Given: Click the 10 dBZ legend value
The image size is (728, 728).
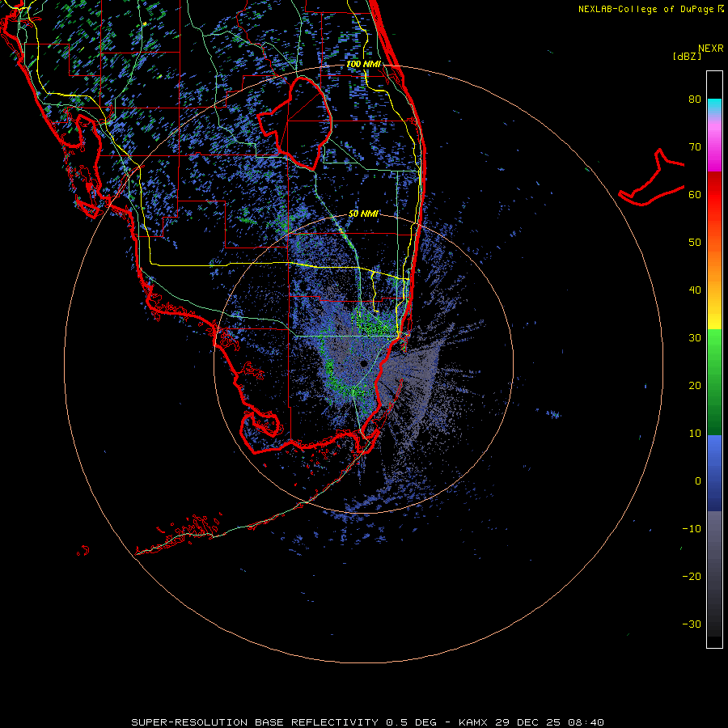Looking at the screenshot, I should [695, 434].
